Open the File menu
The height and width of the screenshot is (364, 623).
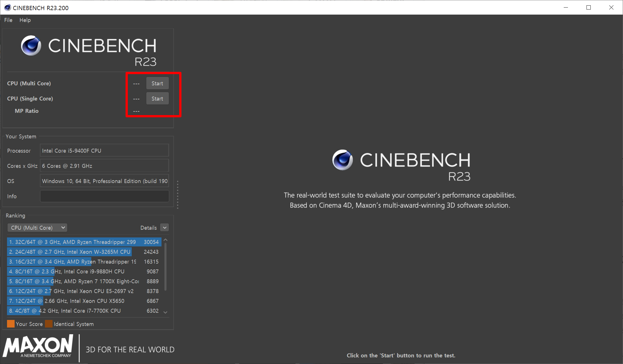(8, 20)
